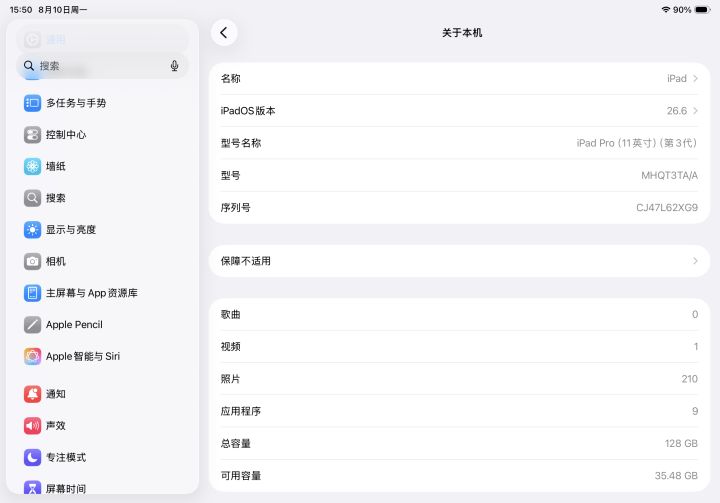Image resolution: width=720 pixels, height=503 pixels.
Task: Tap the magnifier icon in search bar
Action: pos(29,66)
